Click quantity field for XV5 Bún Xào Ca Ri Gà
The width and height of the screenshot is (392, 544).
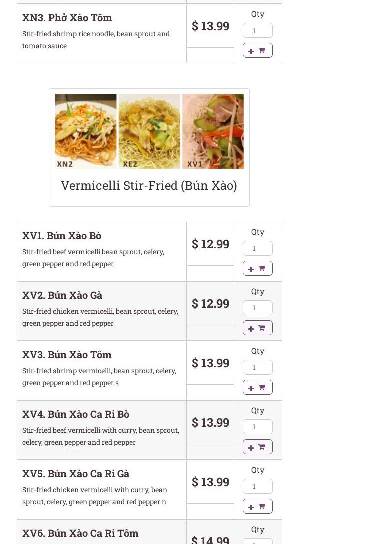point(257,486)
